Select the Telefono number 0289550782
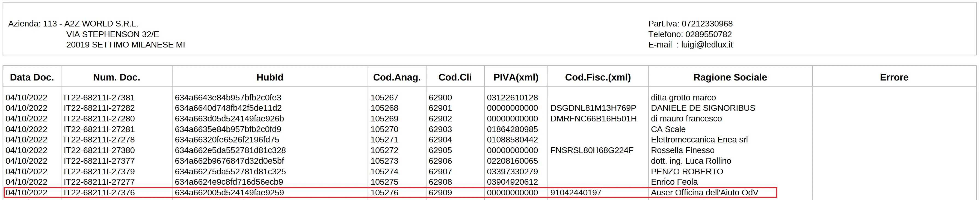This screenshot has width=980, height=200. [708, 34]
